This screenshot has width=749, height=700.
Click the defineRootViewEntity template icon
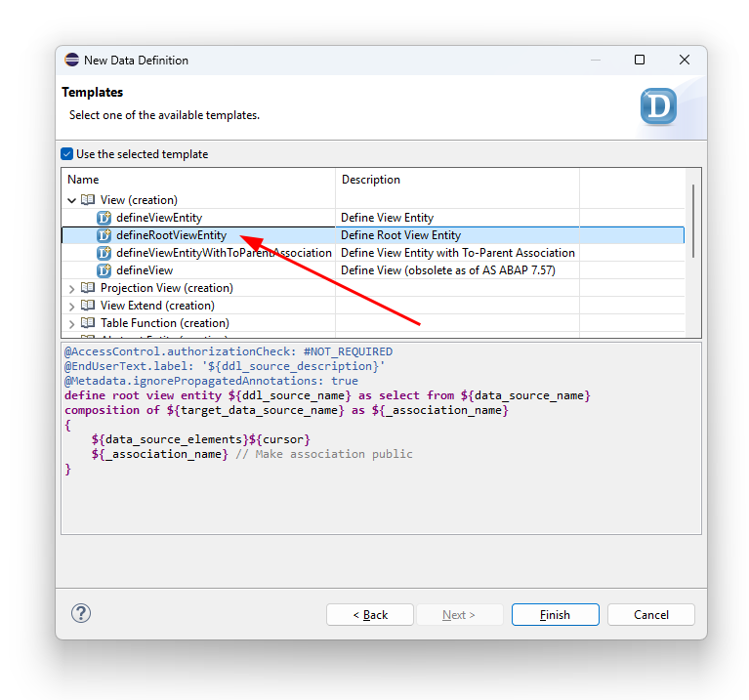pyautogui.click(x=104, y=235)
